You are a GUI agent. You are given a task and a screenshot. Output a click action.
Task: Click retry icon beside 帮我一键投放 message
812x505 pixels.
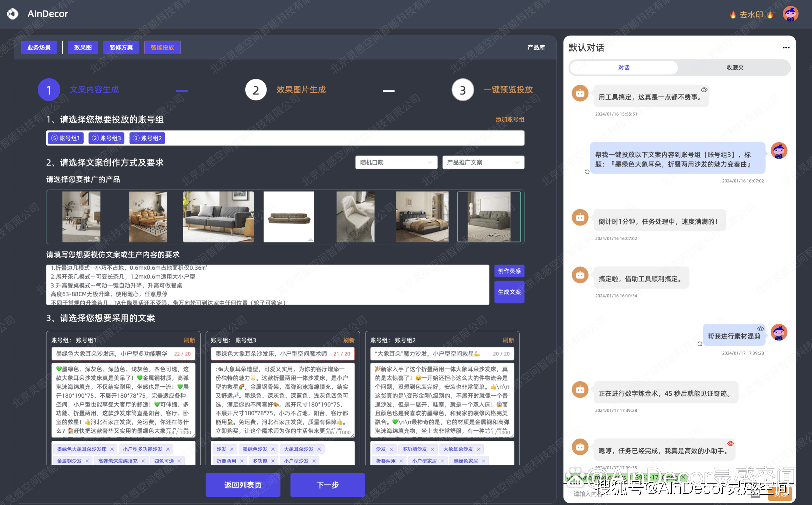pos(587,172)
